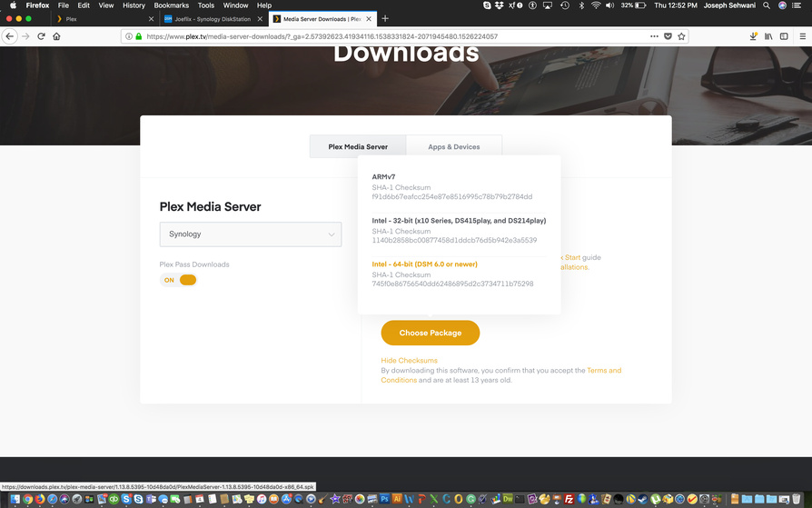Bookmark this page with the star icon
This screenshot has height=508, width=812.
[681, 36]
